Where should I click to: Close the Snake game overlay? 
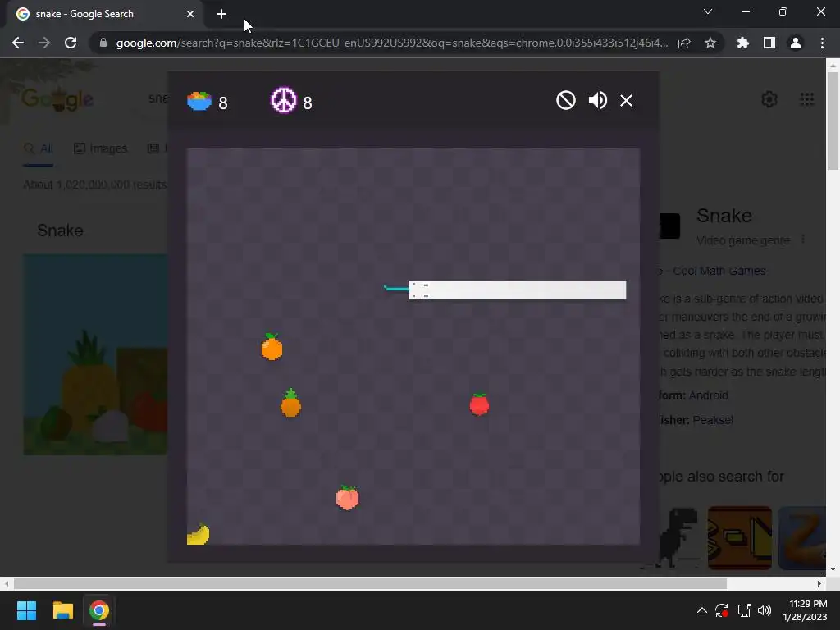(x=626, y=101)
